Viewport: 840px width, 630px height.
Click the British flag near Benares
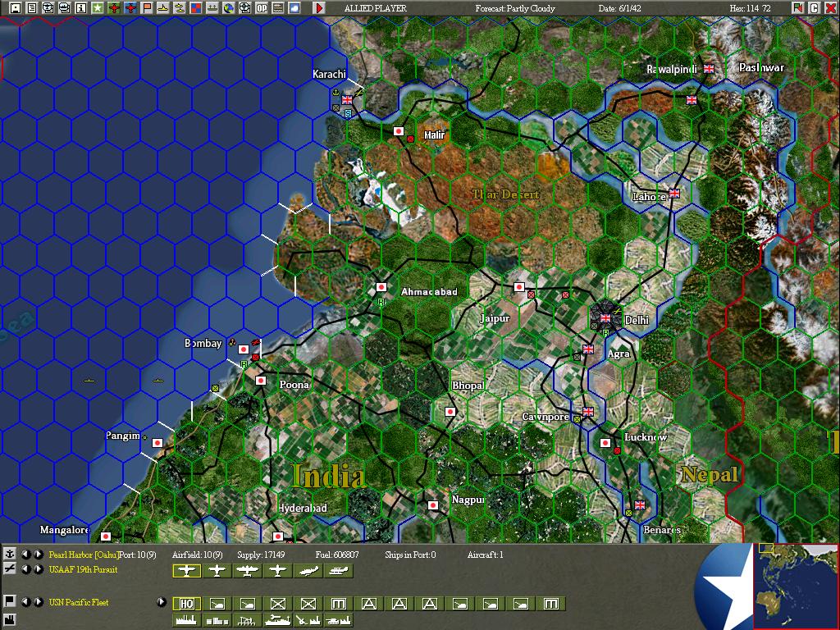640,505
